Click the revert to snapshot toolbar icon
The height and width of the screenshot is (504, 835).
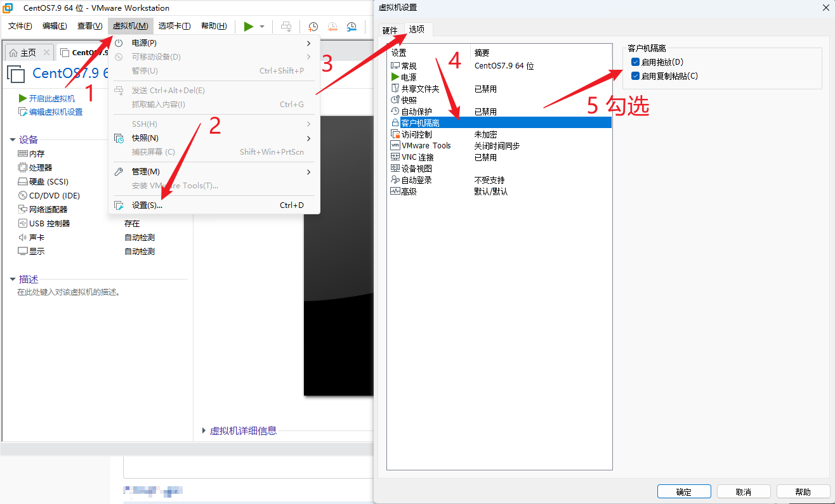pyautogui.click(x=332, y=26)
